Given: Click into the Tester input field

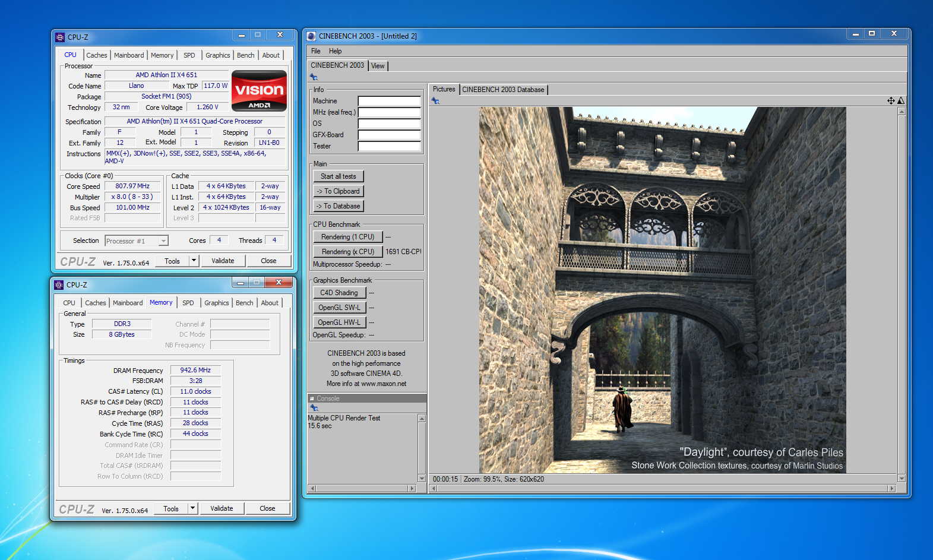Looking at the screenshot, I should (390, 146).
